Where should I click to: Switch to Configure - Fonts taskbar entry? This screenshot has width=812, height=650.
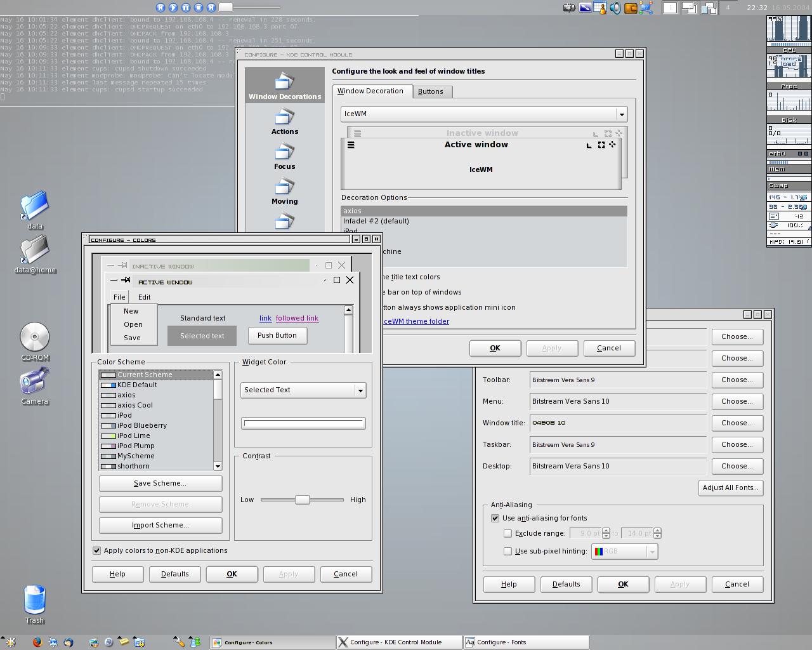click(526, 642)
